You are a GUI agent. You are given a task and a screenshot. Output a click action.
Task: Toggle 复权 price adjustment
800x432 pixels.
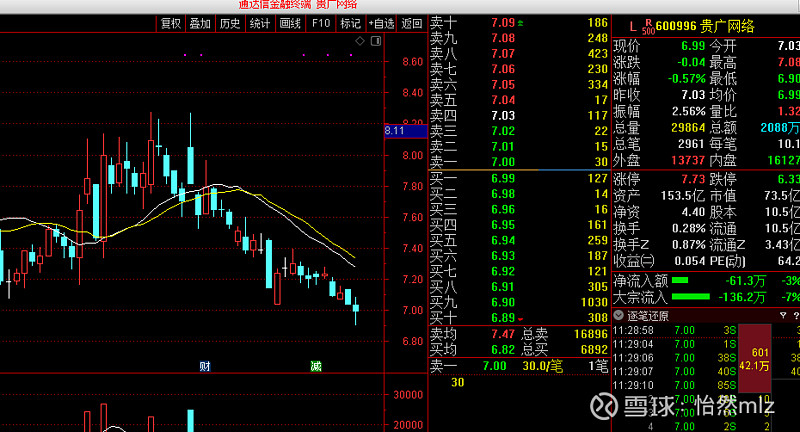(171, 23)
